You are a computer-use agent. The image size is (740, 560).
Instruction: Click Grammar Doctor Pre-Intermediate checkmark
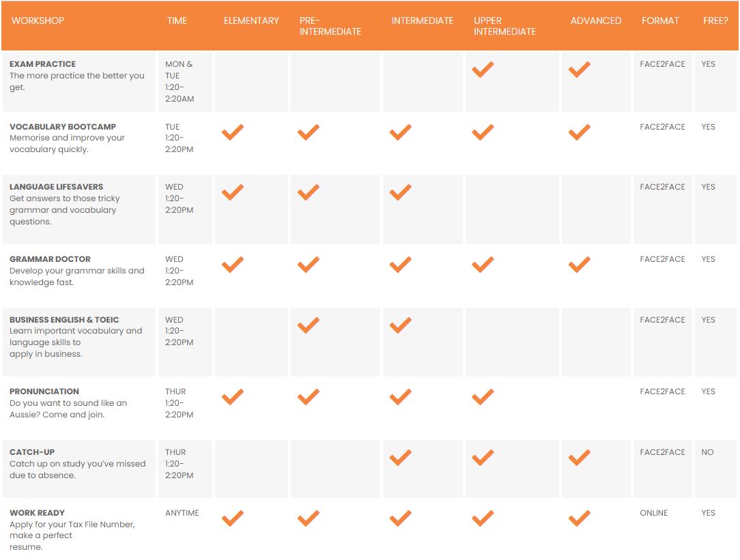coord(309,264)
